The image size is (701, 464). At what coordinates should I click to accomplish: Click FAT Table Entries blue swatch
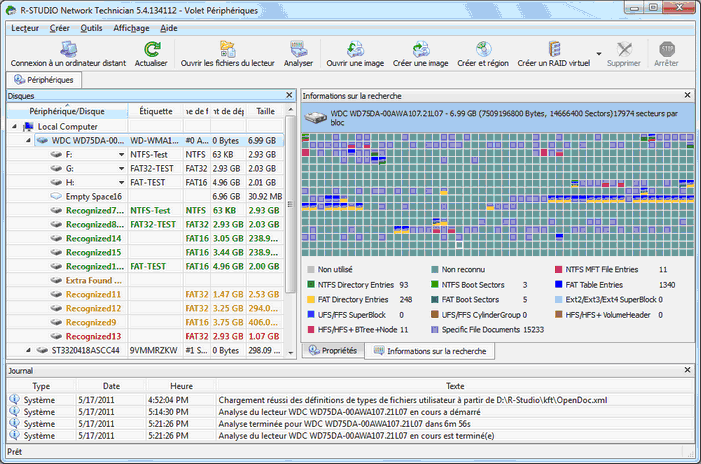(558, 284)
